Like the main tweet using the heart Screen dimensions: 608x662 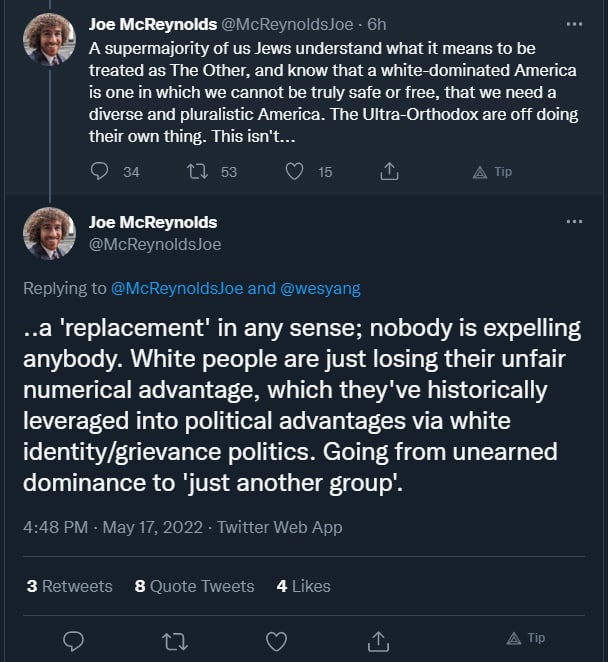277,639
